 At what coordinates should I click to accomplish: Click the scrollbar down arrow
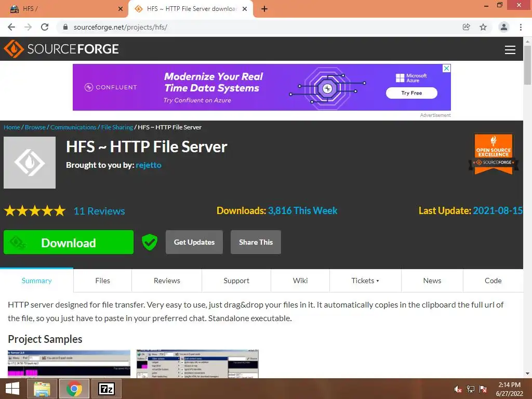click(528, 374)
